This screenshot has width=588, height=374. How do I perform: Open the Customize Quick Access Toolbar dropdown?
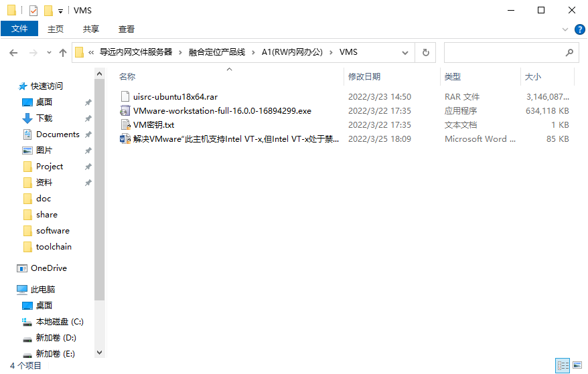click(x=60, y=11)
